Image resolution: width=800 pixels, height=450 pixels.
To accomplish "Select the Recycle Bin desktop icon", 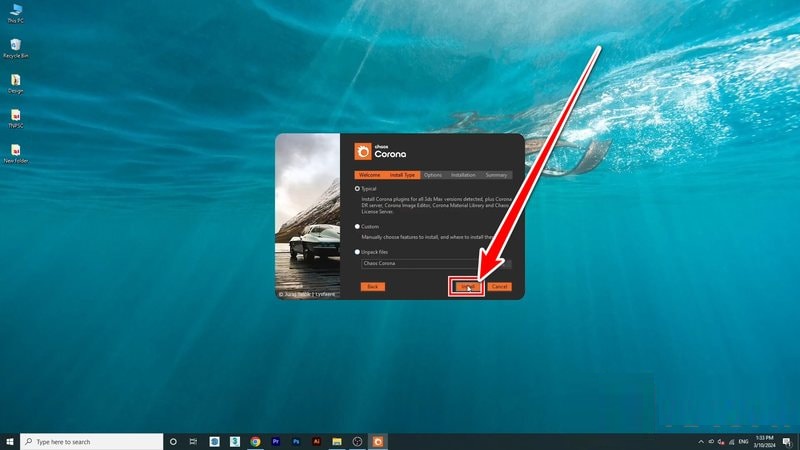I will click(x=16, y=48).
